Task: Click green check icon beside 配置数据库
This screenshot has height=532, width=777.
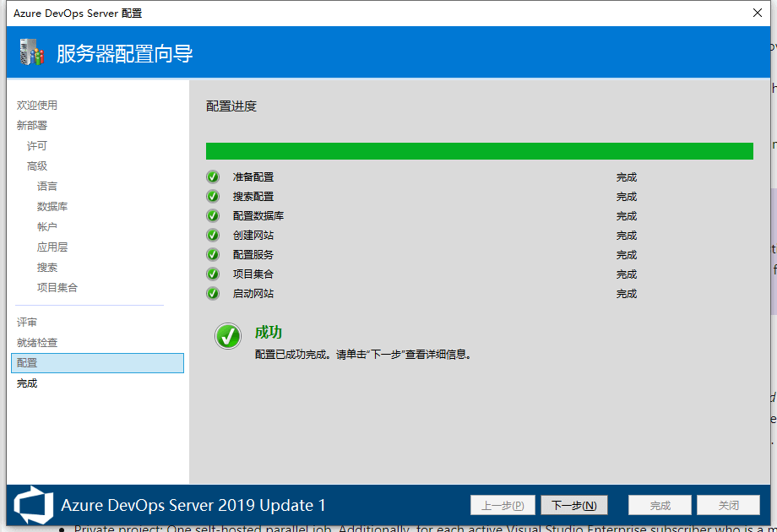Action: tap(213, 216)
